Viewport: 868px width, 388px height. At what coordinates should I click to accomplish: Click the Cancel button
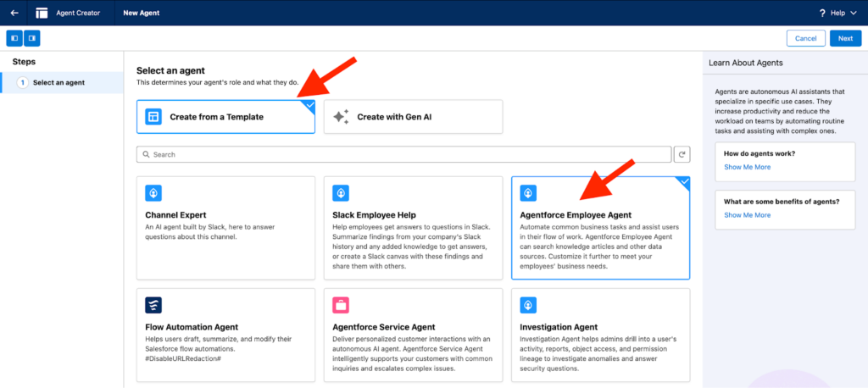pos(805,38)
